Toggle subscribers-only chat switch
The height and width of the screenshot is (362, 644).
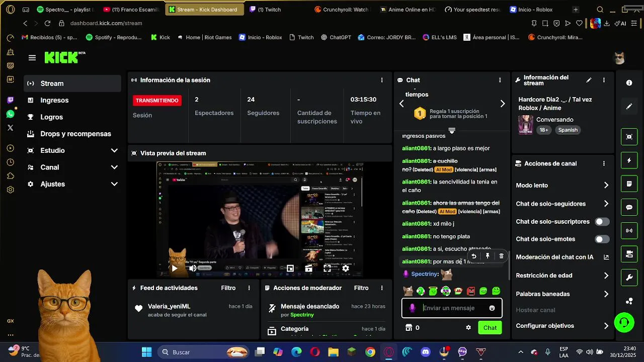[602, 222]
